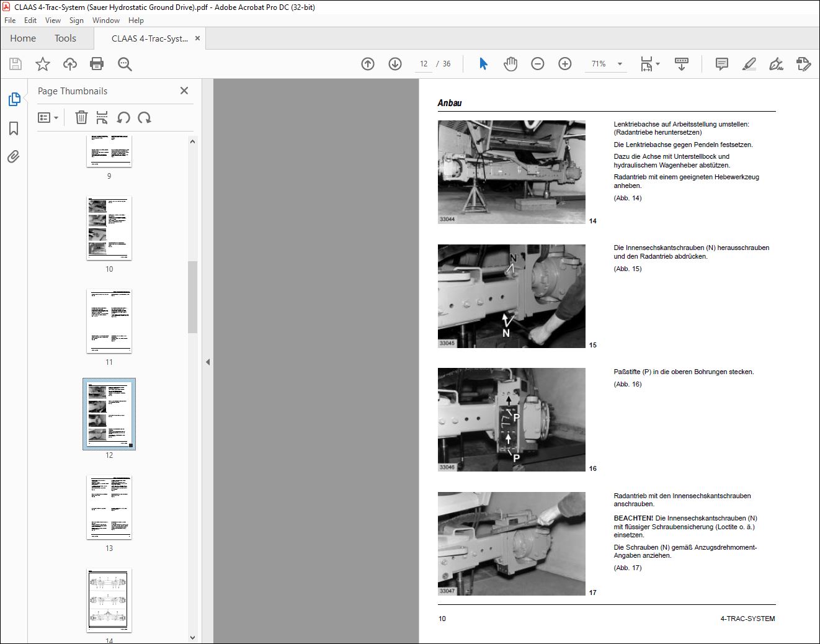
Task: Go to next page arrow
Action: tap(395, 64)
